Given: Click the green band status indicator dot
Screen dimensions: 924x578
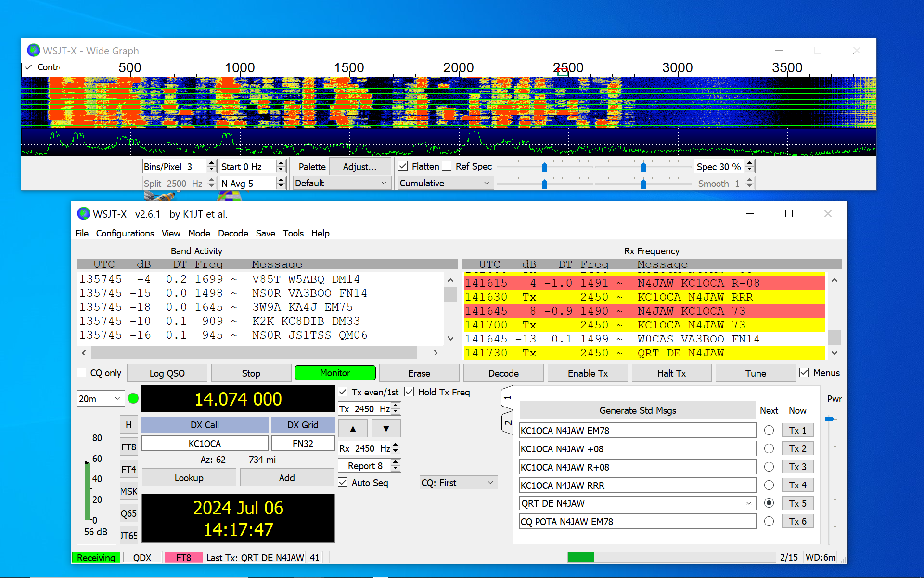Looking at the screenshot, I should tap(133, 398).
